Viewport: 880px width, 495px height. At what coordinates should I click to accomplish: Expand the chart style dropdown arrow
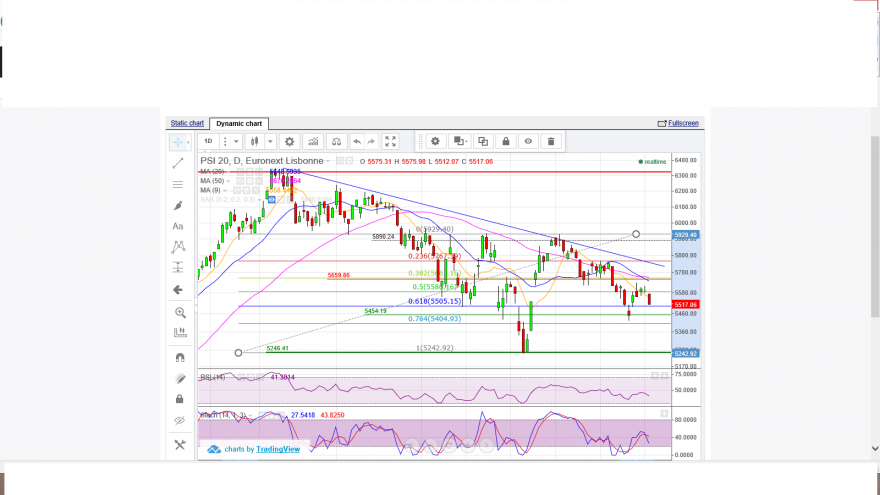[x=270, y=141]
